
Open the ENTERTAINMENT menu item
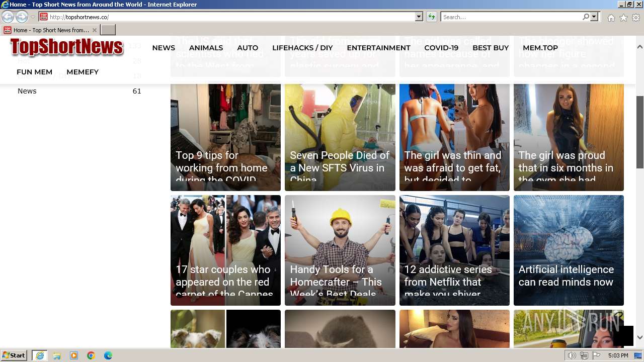[x=378, y=48]
